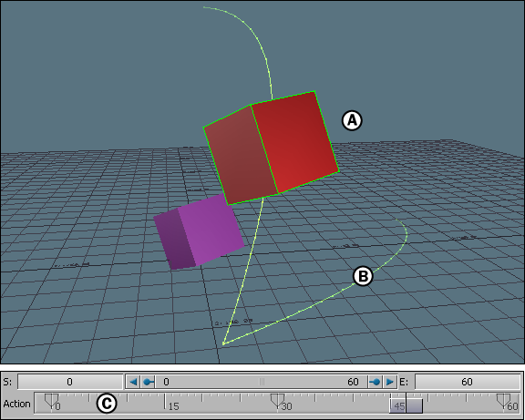This screenshot has width=525, height=420.
Task: Select the red cube in the viewport
Action: (272, 148)
